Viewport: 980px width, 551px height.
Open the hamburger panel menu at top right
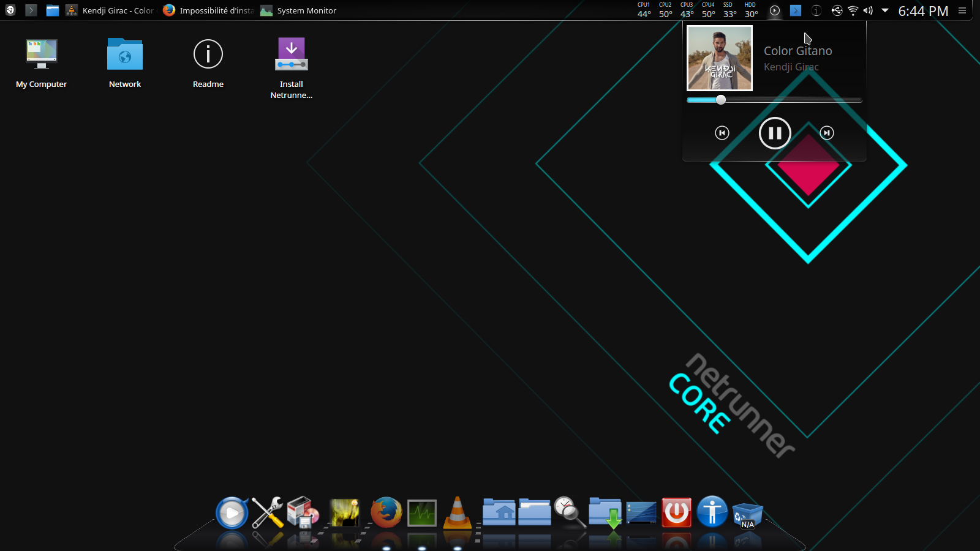pos(962,10)
